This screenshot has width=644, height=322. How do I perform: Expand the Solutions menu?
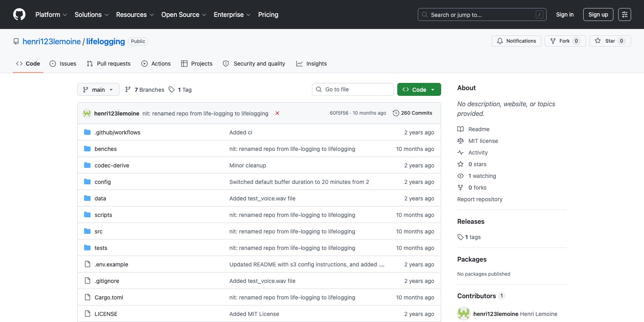[x=92, y=14]
